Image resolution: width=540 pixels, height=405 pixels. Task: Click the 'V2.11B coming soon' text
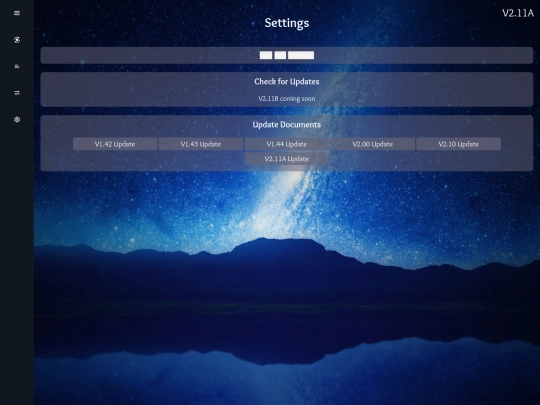(287, 98)
